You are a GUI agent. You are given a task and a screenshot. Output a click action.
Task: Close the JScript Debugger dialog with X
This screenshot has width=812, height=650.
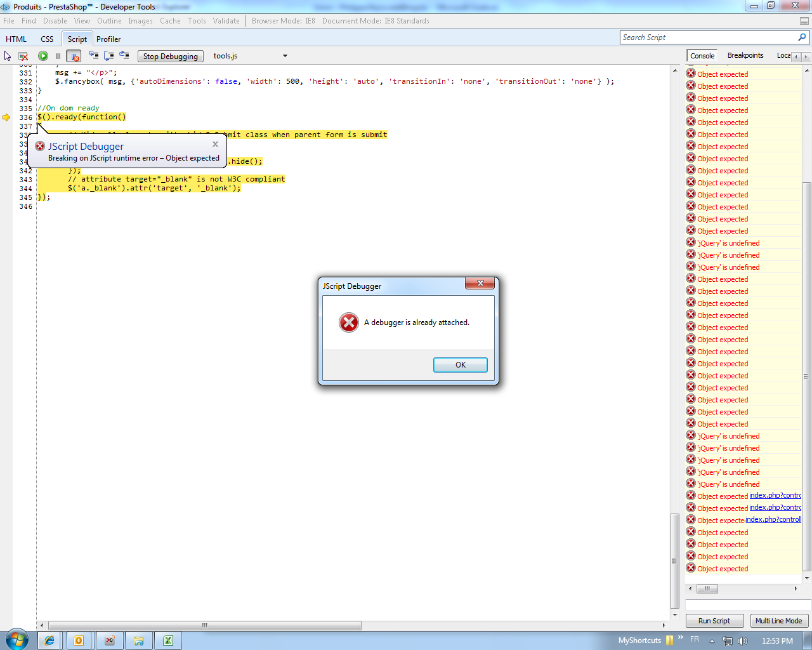(480, 284)
